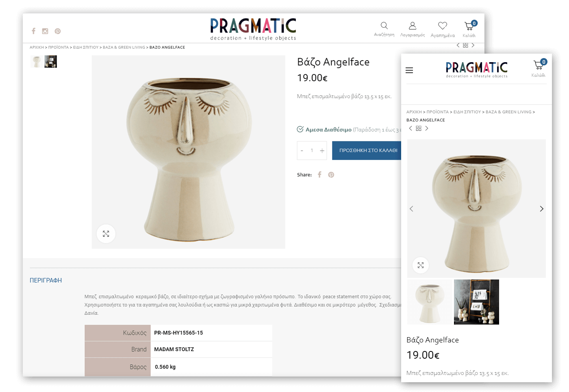Go to next product chevron in mobile breadcrumb
This screenshot has width=569, height=392.
427,128
